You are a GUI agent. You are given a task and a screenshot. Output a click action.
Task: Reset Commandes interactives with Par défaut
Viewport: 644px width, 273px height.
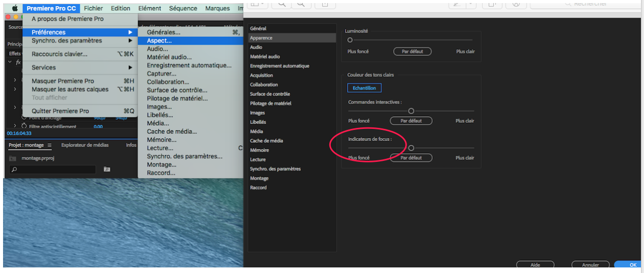point(411,121)
